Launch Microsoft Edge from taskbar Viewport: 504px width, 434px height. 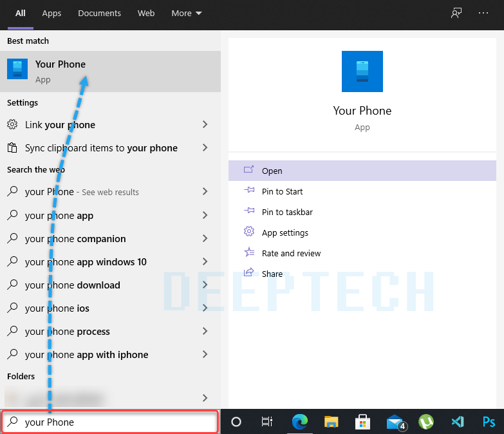[299, 422]
